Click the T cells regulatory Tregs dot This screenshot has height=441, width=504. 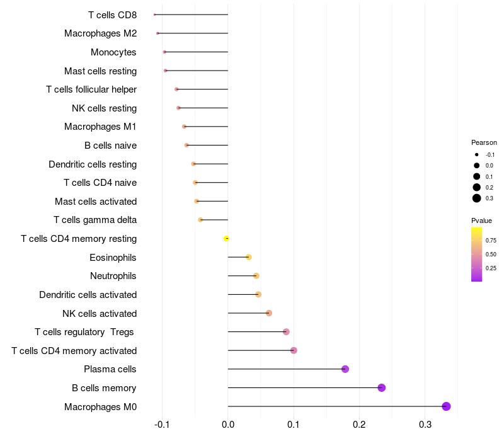[286, 332]
